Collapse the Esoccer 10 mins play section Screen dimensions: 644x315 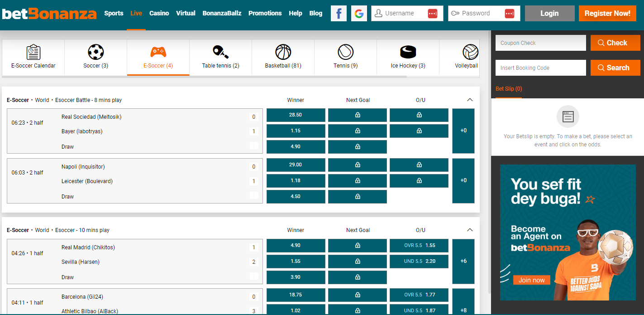pos(470,230)
